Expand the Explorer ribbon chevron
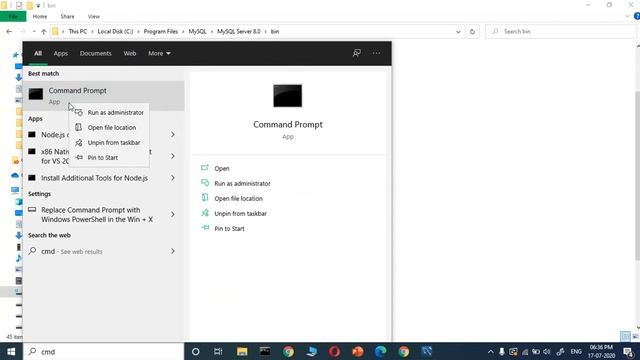640x360 pixels. click(627, 16)
